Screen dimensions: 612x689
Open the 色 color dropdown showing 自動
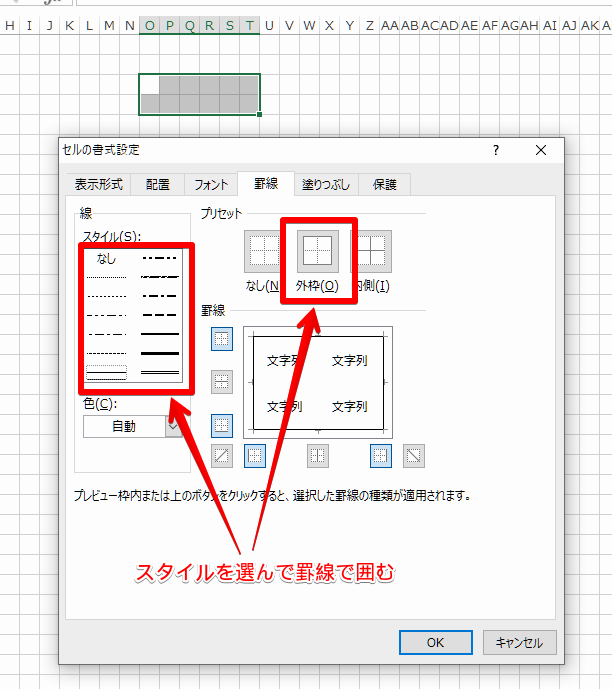tap(132, 426)
